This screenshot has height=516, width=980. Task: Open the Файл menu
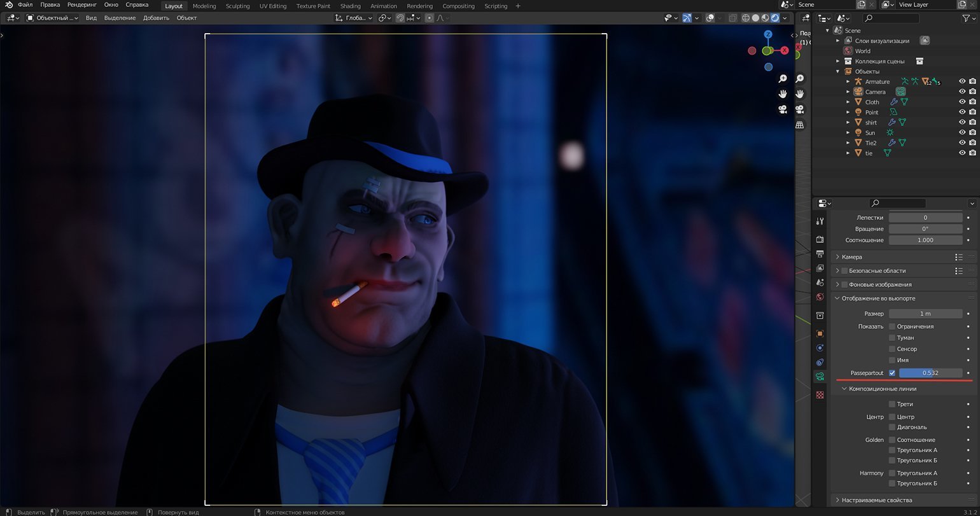coord(25,4)
